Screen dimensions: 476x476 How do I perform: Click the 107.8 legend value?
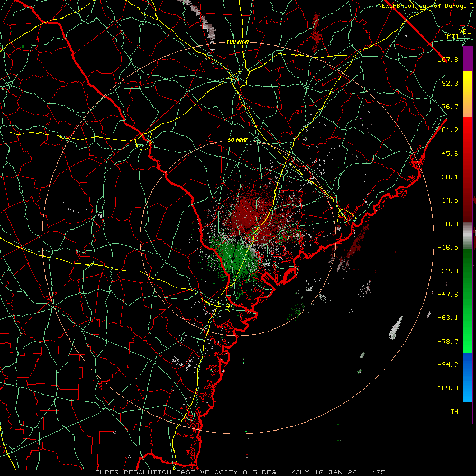(448, 59)
